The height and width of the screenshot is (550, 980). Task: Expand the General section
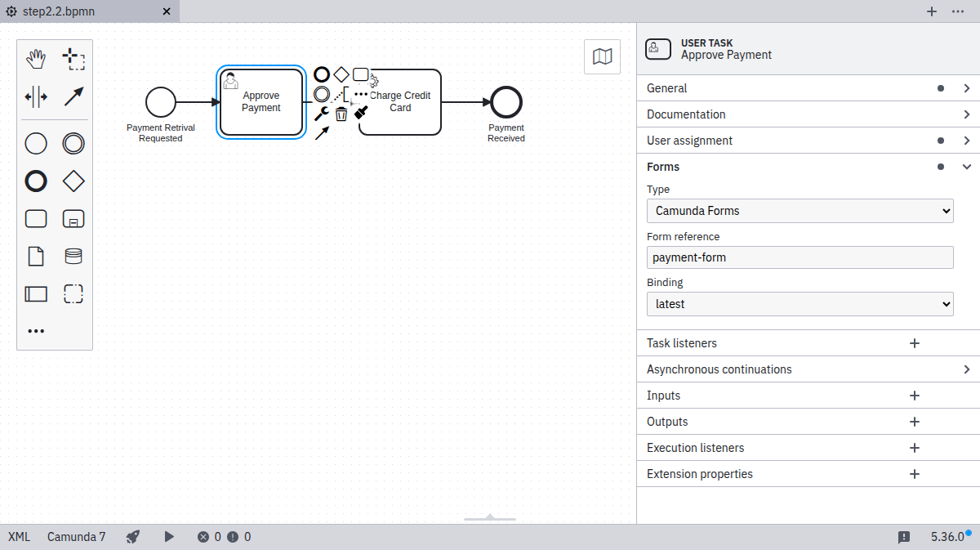[x=808, y=88]
